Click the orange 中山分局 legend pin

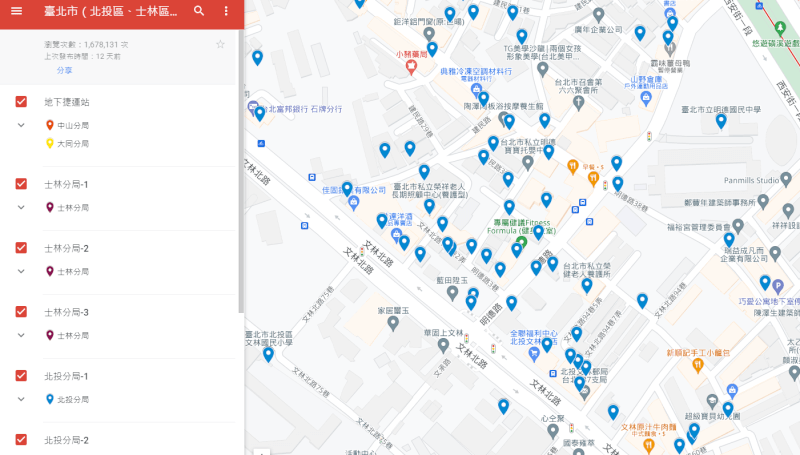coord(49,125)
